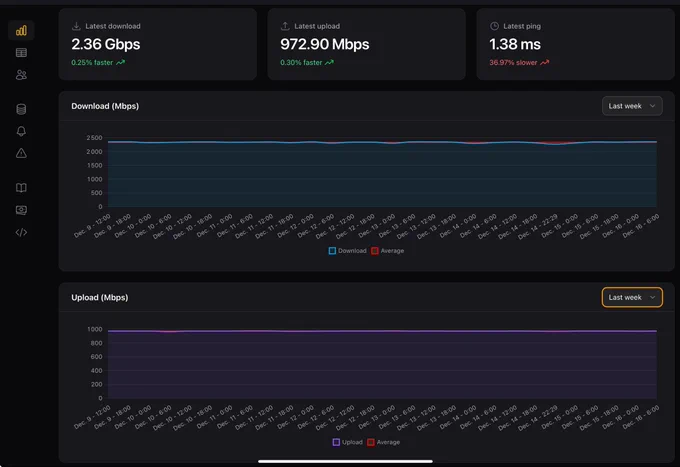Toggle the Average series in upload chart legend
Image resolution: width=680 pixels, height=467 pixels.
pos(384,442)
